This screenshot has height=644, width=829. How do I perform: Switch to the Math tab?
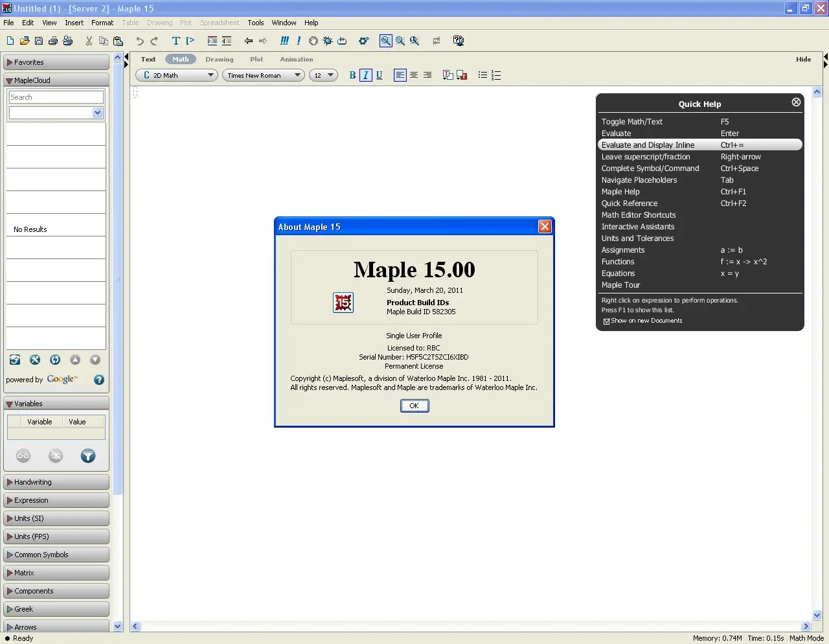(x=181, y=59)
